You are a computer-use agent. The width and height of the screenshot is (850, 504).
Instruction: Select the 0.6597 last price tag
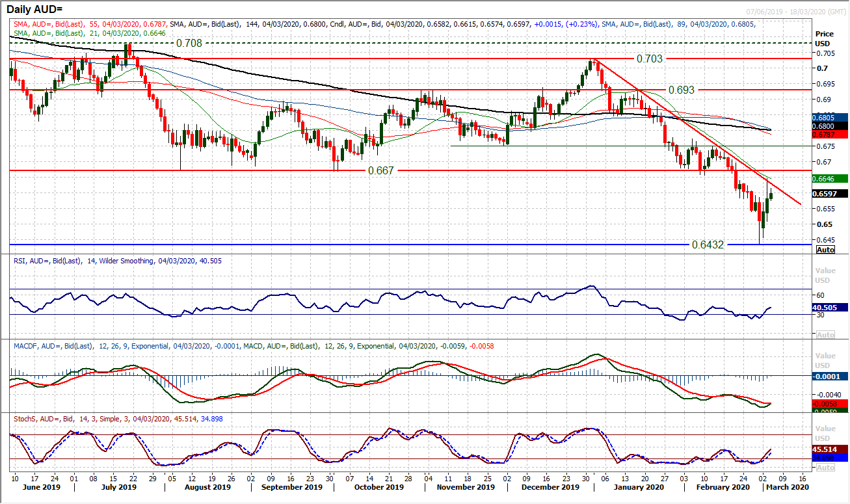pos(829,193)
